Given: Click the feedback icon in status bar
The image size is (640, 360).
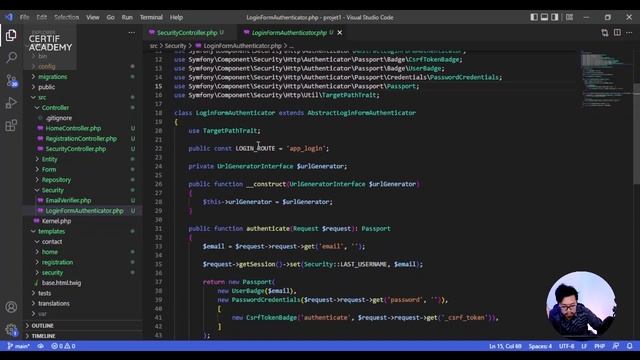Looking at the screenshot, I should pos(616,346).
